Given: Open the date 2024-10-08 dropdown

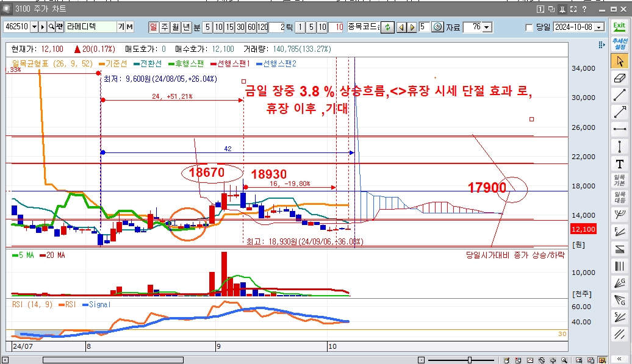Looking at the screenshot, I should [x=600, y=27].
